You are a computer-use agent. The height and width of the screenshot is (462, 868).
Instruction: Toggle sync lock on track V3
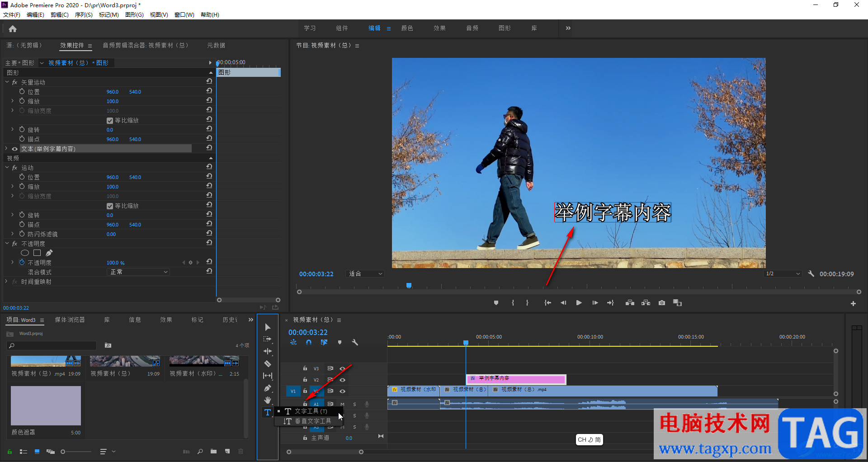(330, 368)
